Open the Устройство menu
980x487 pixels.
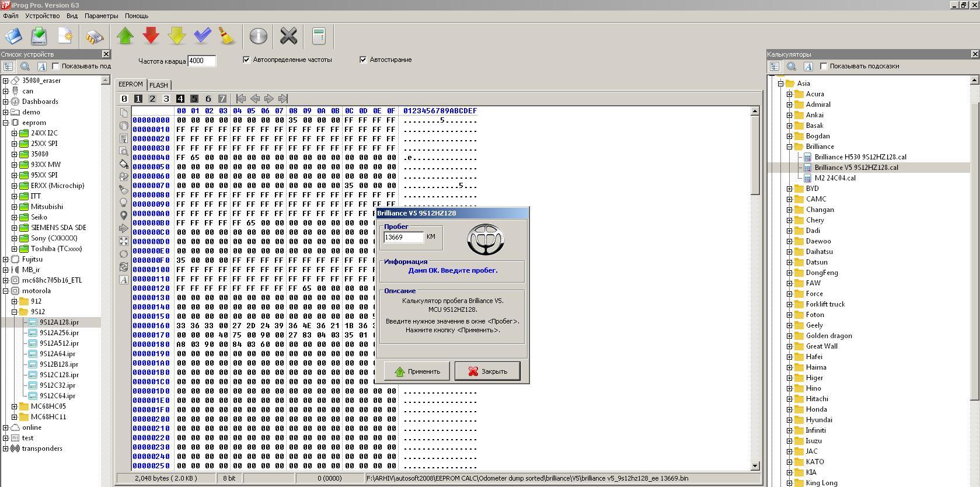click(42, 16)
